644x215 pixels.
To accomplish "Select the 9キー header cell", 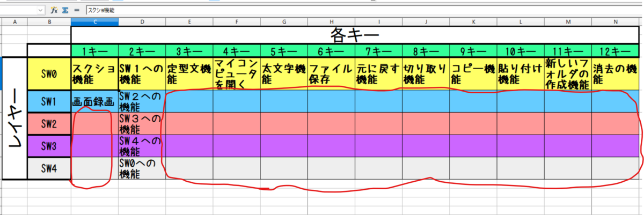I will click(x=473, y=51).
